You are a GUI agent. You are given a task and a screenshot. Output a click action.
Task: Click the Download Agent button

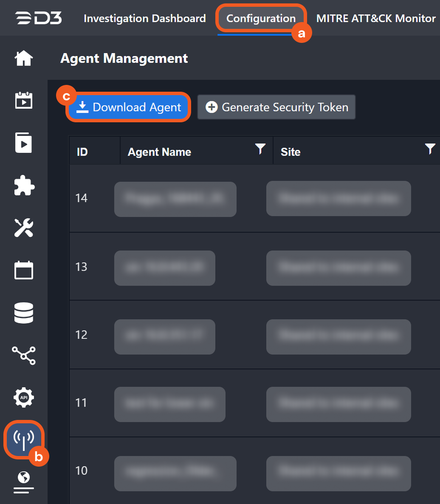(129, 107)
